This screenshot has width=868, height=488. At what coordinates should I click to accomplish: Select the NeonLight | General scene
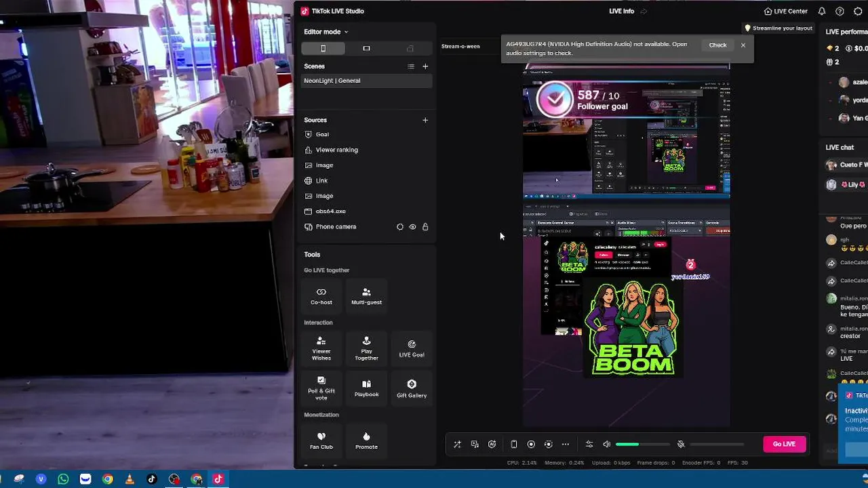coord(366,81)
